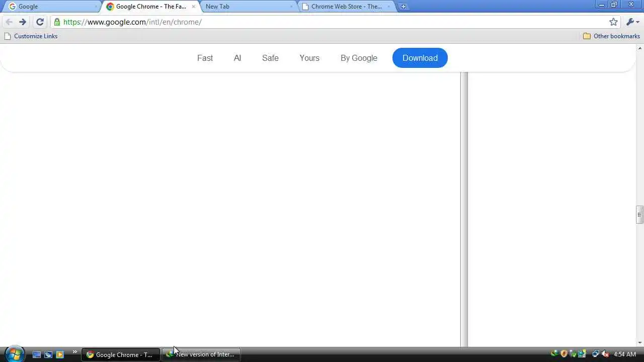Expand the quick launch overflow chevron
This screenshot has width=644, height=362.
tap(75, 352)
